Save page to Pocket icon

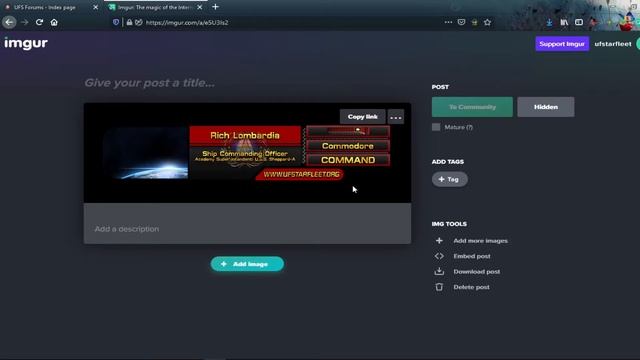point(461,22)
